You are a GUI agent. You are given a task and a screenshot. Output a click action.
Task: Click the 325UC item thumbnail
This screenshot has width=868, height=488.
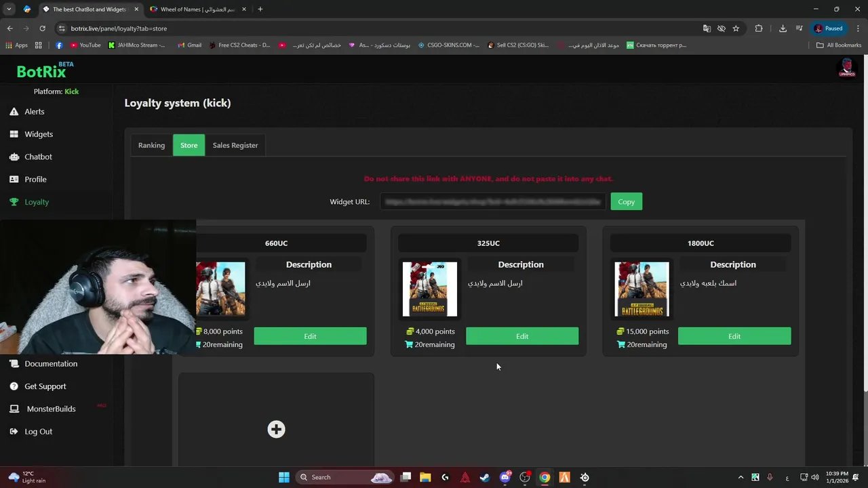[430, 289]
